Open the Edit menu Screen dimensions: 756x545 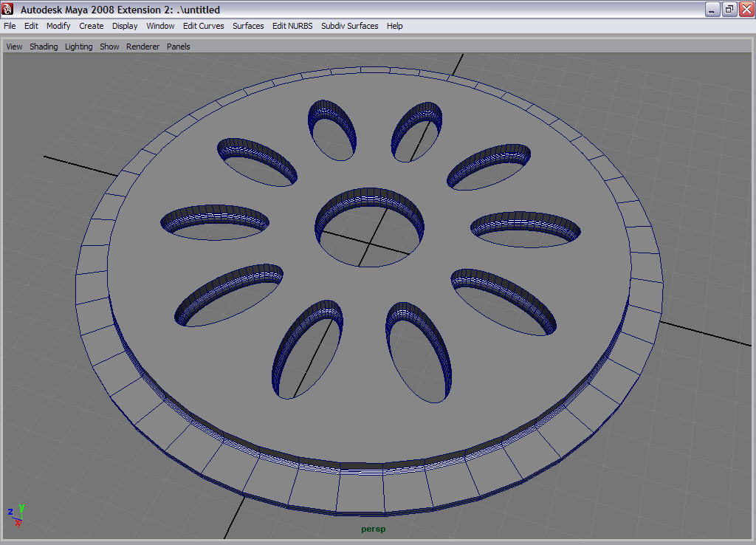point(31,26)
